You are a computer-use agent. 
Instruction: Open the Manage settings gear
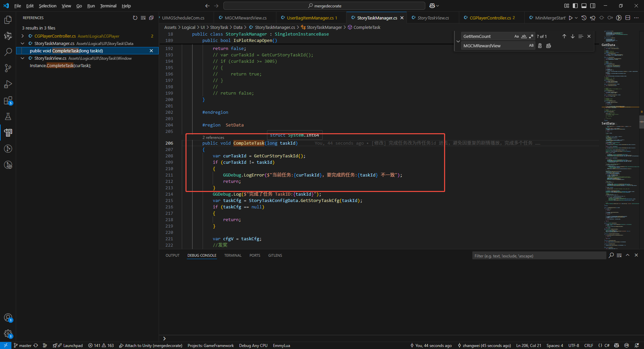click(8, 334)
